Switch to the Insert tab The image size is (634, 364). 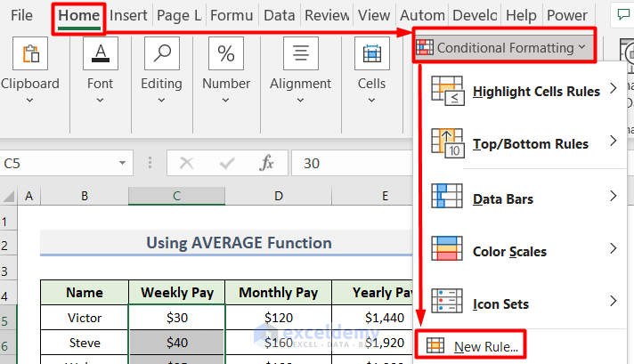[128, 15]
